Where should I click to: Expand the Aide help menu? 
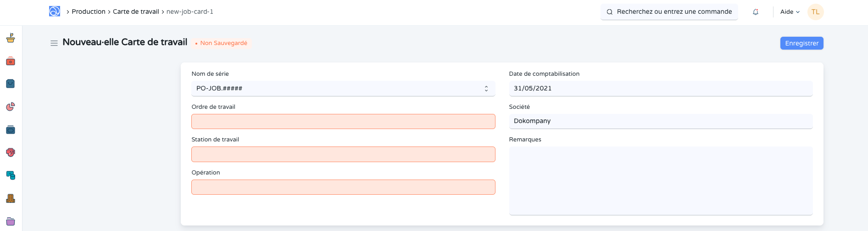click(x=790, y=12)
